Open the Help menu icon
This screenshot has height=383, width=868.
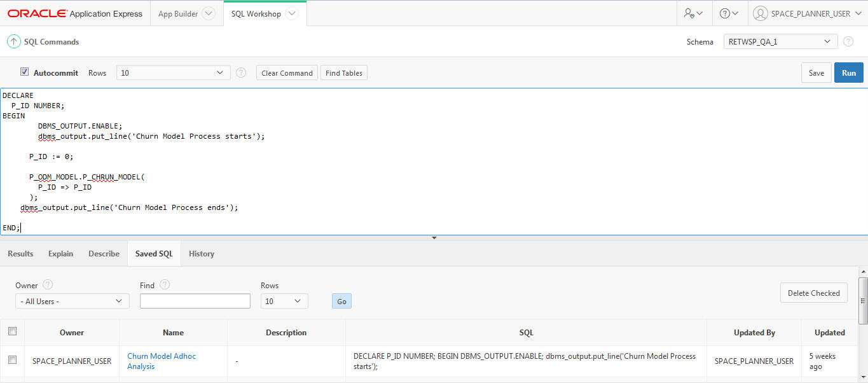pyautogui.click(x=729, y=13)
